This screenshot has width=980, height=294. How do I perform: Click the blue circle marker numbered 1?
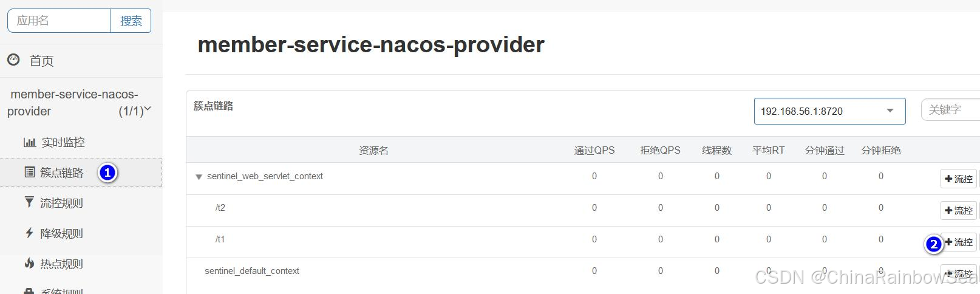pyautogui.click(x=107, y=173)
